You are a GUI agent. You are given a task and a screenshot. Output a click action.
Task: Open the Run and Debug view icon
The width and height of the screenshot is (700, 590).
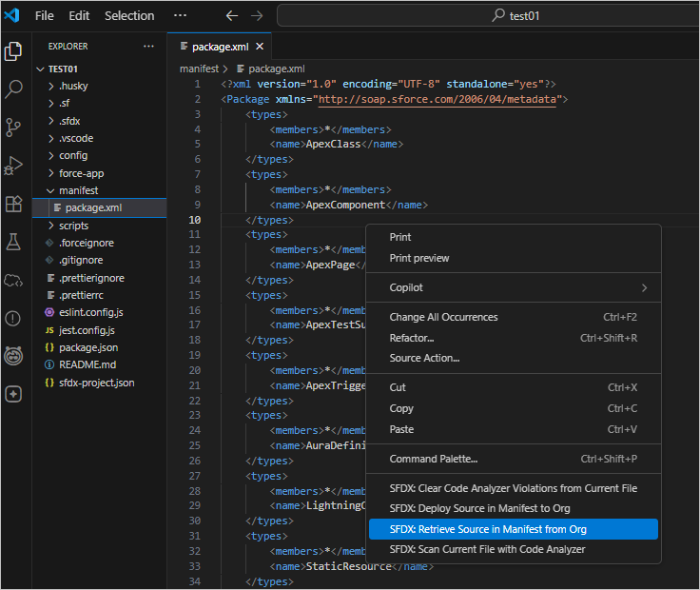pyautogui.click(x=13, y=166)
